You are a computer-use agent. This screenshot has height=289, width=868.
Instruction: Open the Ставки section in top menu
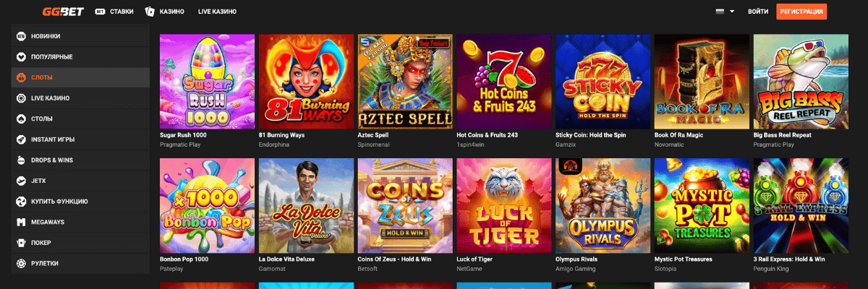pos(114,12)
